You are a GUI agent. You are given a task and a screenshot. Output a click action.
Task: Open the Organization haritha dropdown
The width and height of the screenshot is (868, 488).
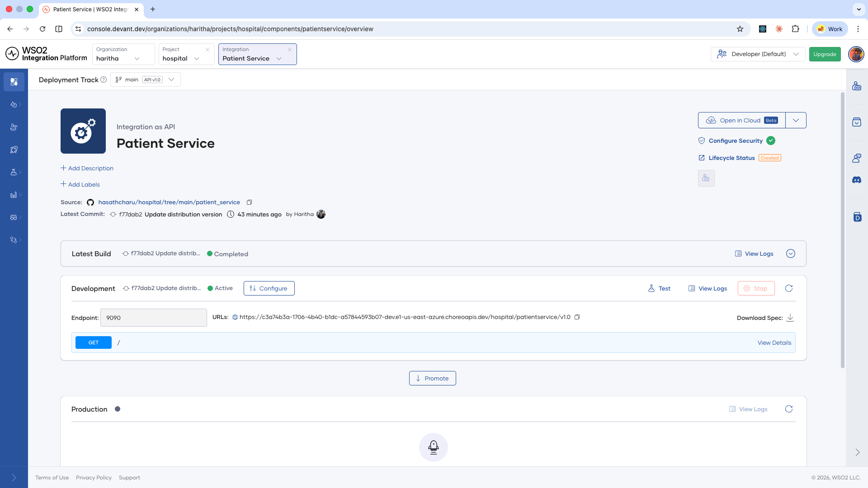[123, 54]
